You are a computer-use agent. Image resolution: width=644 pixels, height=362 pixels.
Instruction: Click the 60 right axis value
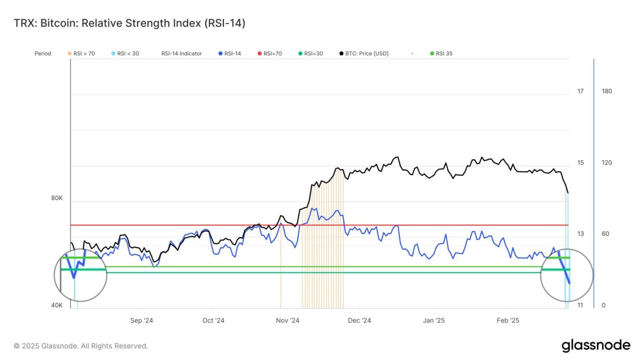click(605, 234)
